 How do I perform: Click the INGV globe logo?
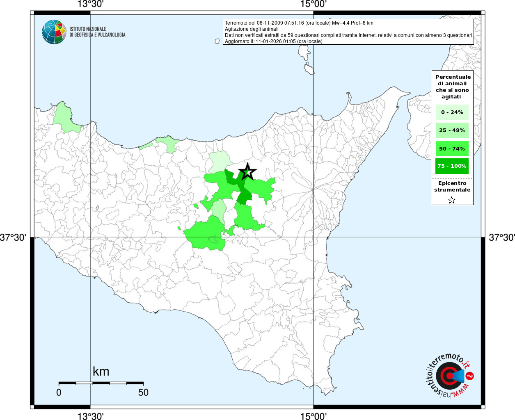coord(54,32)
